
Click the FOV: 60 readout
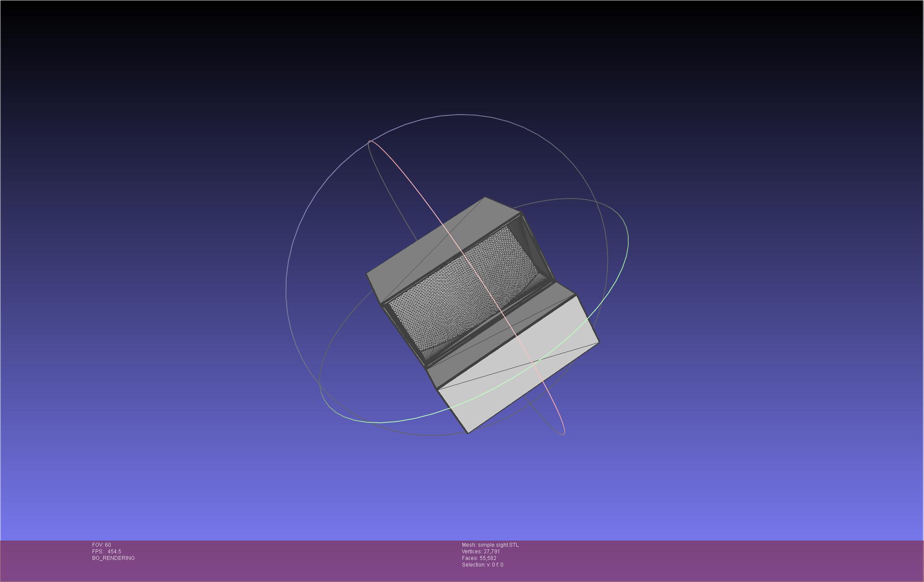pyautogui.click(x=101, y=545)
